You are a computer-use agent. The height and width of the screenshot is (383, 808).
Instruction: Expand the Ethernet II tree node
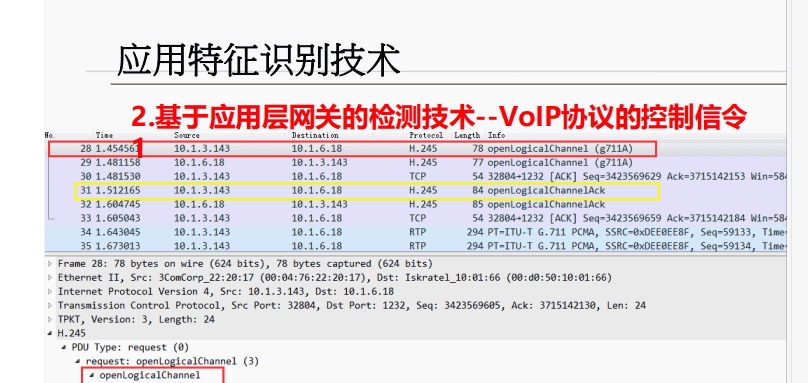click(50, 278)
